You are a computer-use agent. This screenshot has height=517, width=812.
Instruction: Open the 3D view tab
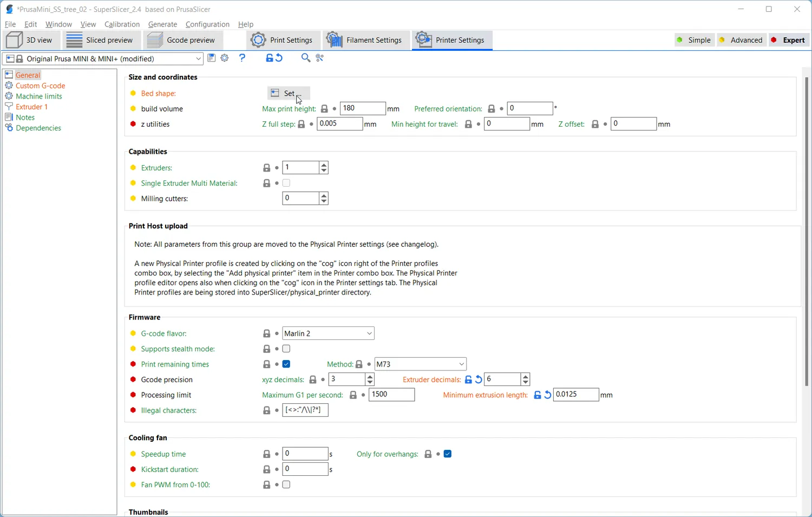coord(30,40)
